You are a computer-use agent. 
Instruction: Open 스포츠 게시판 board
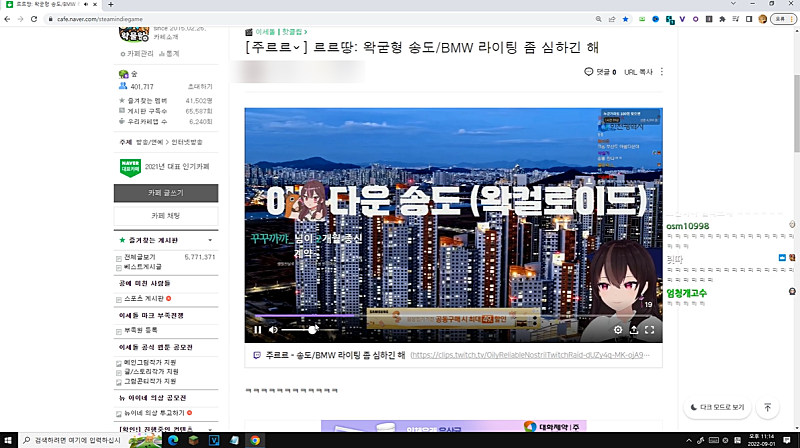[143, 298]
